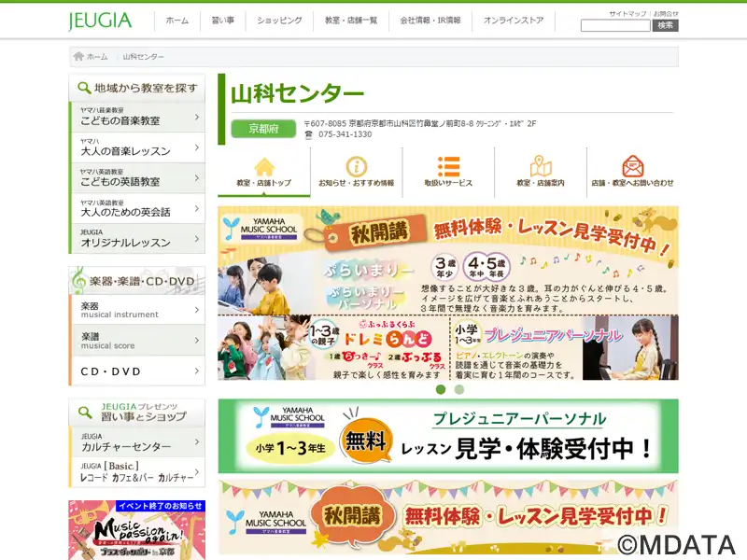
Task: Click the treble clef icon beside 楽器・楽譜・CD・DVD
Action: coord(78,280)
